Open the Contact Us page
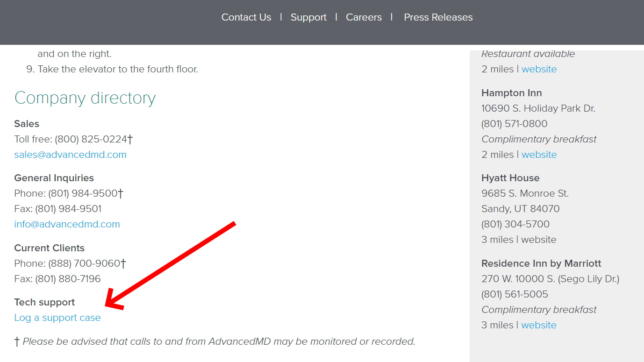This screenshot has height=362, width=644. (x=246, y=17)
